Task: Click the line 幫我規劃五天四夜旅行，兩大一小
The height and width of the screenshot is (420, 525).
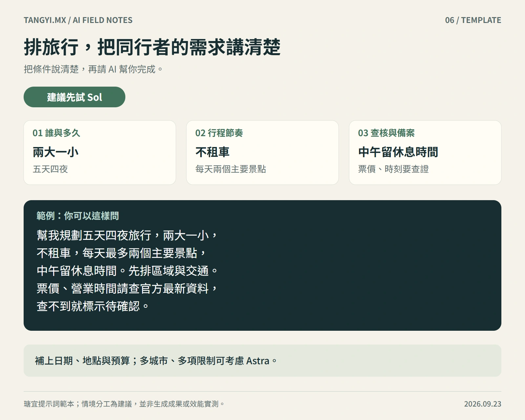Action: [x=127, y=235]
